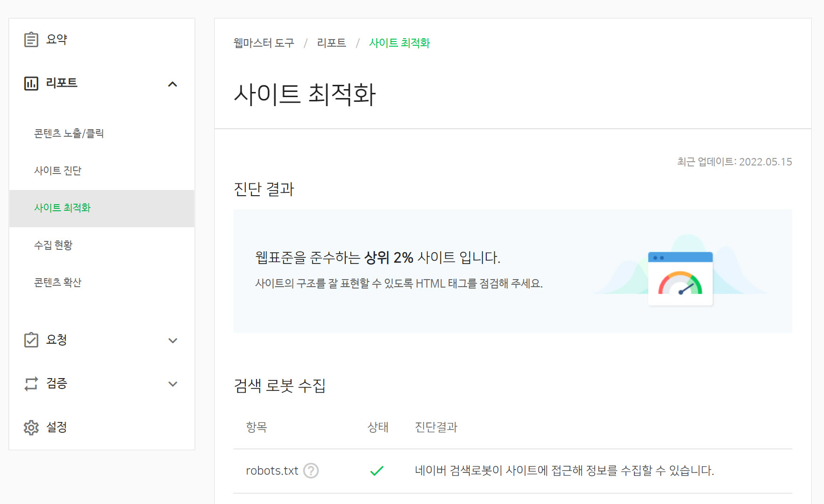Expand the 검증 section
Image resolution: width=824 pixels, height=504 pixels.
click(x=173, y=384)
